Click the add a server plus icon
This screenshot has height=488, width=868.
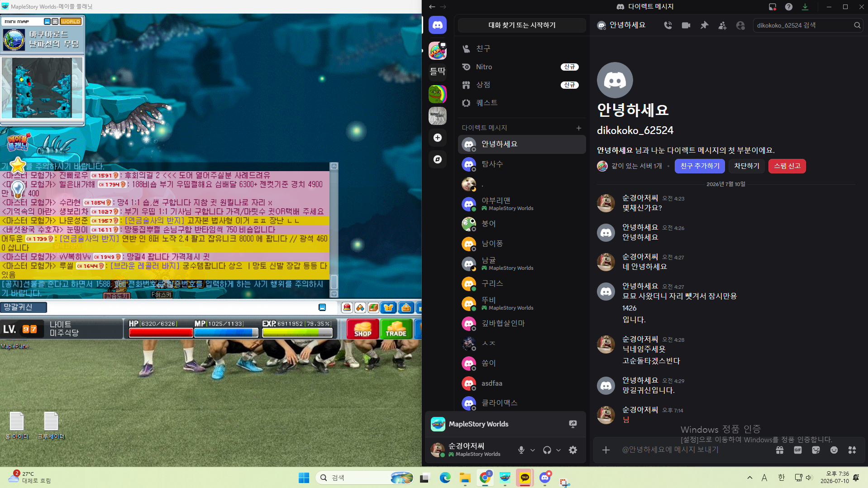coord(437,138)
